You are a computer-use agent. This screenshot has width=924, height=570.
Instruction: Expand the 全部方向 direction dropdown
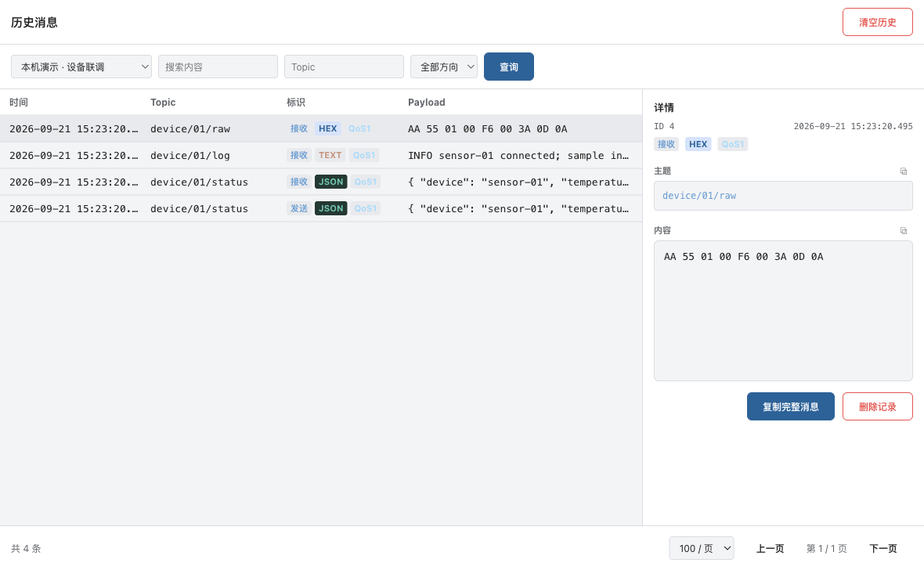pyautogui.click(x=444, y=67)
